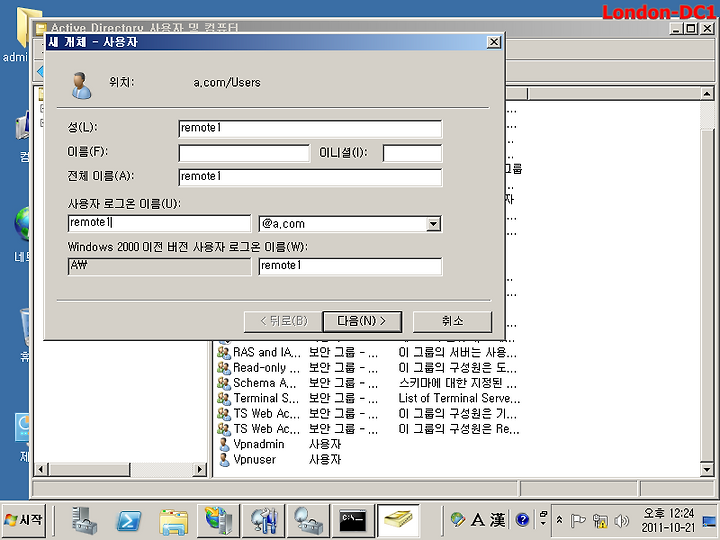Click the Action Center flag tray icon
Image resolution: width=720 pixels, height=540 pixels.
point(578,520)
